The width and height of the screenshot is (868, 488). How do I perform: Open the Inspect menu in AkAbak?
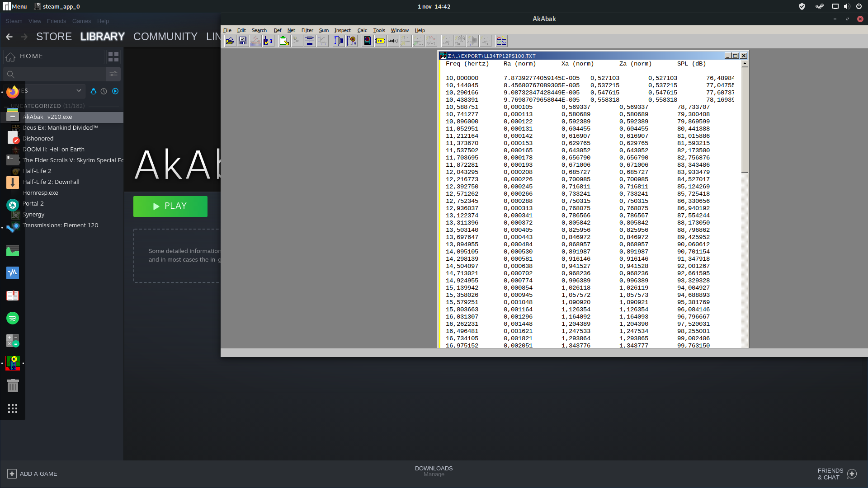pos(342,31)
